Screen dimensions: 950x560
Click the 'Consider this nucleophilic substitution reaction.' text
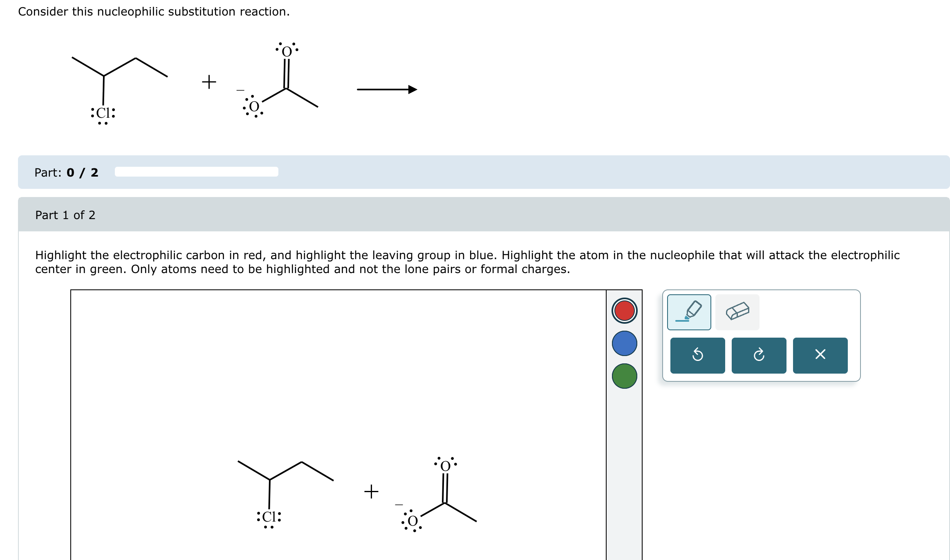point(154,11)
